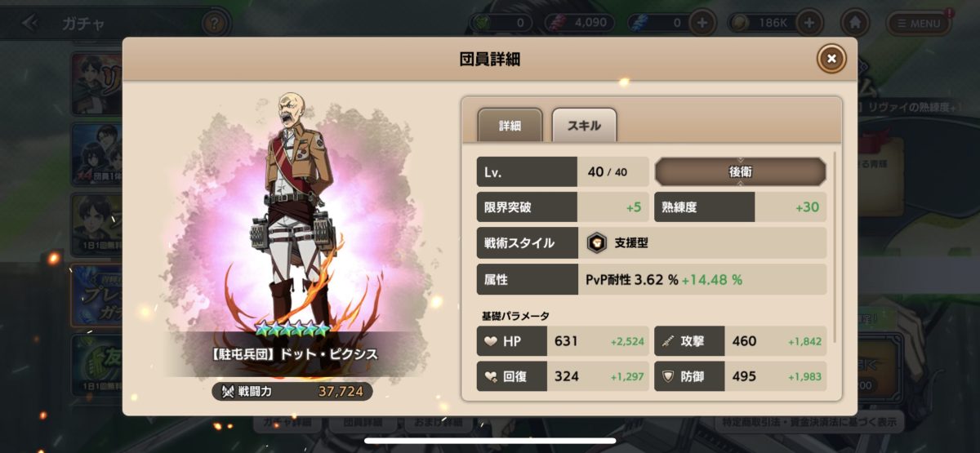
Task: Tap the HP heart icon
Action: point(491,341)
